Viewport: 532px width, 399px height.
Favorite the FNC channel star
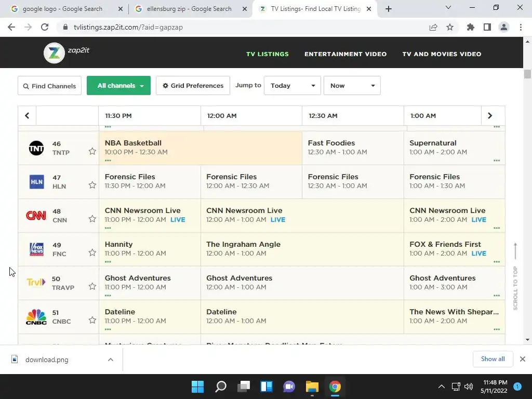pos(92,252)
